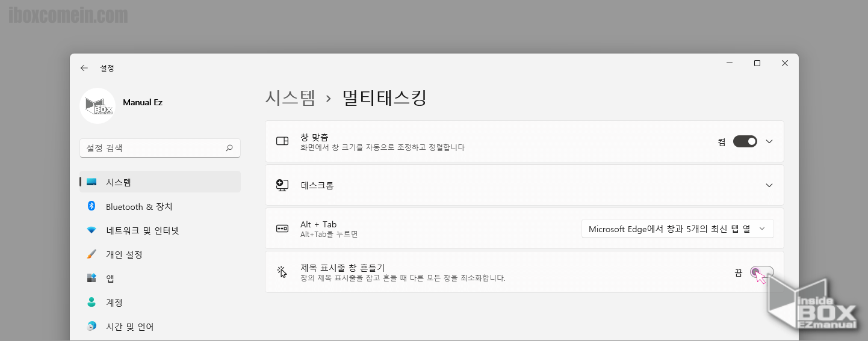This screenshot has width=868, height=341.
Task: Turn off the 창 맞춤 toggle
Action: [x=745, y=141]
